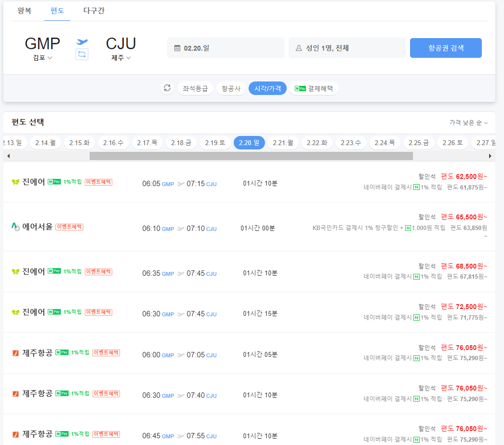Viewport: 504px width, 445px height.
Task: Click N Pay badge on 06:45 제주항공 flight
Action: (x=62, y=434)
